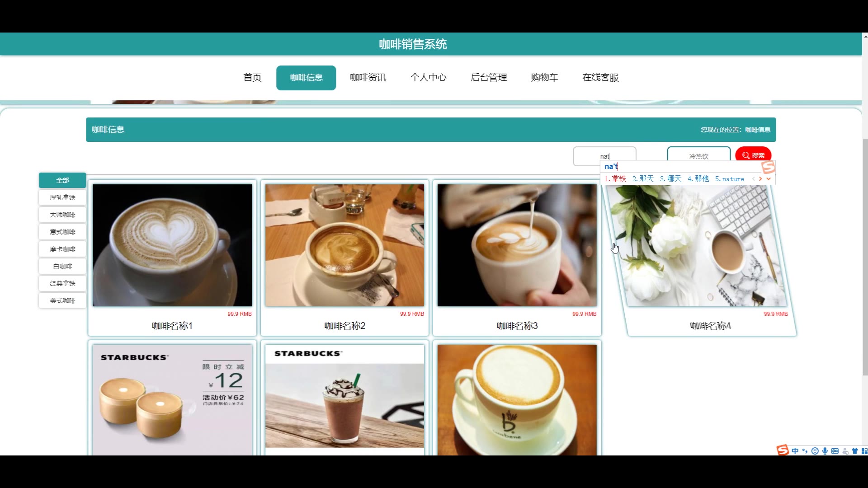Toggle Chinese/English mode 中 icon
The width and height of the screenshot is (868, 488).
[x=795, y=451]
